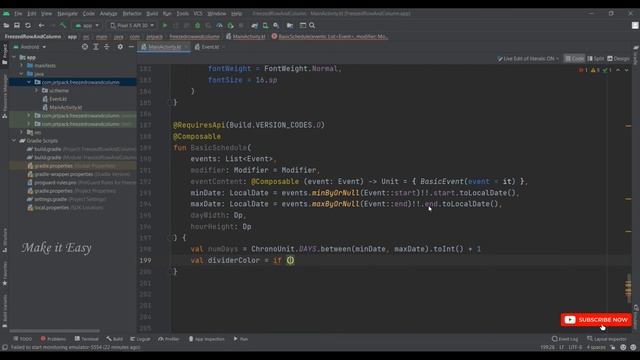Screen dimensions: 640x360
Task: Open the Logcat tool window
Action: click(140, 339)
